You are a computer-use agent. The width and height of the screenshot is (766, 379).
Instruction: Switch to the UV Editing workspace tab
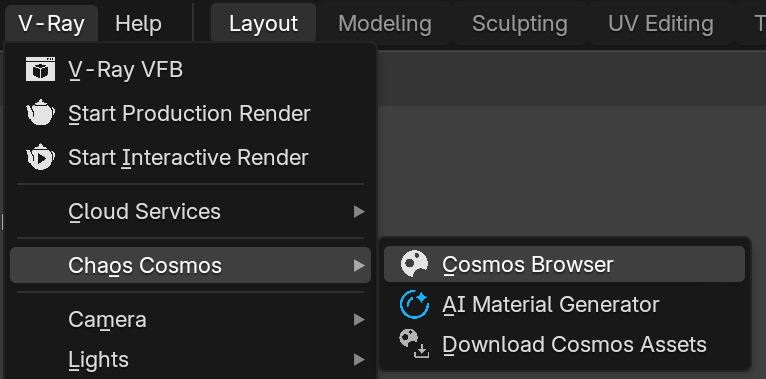pos(660,23)
